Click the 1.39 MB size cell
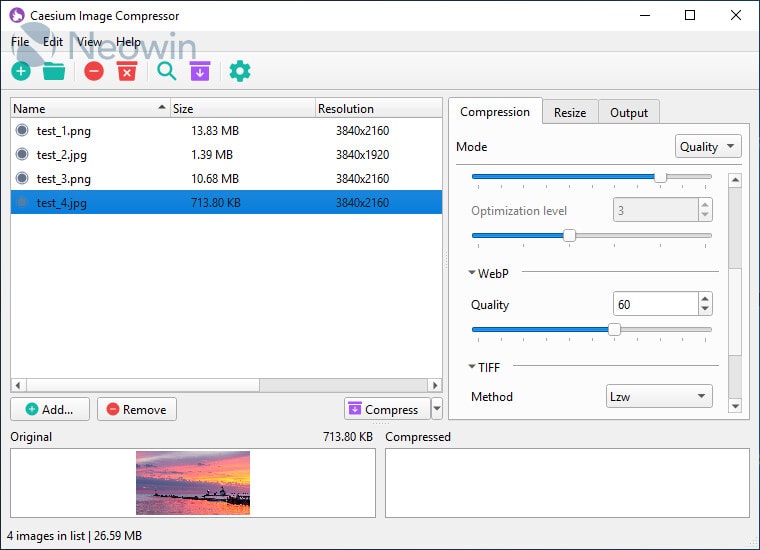Screen dimensions: 760x550 [x=212, y=155]
